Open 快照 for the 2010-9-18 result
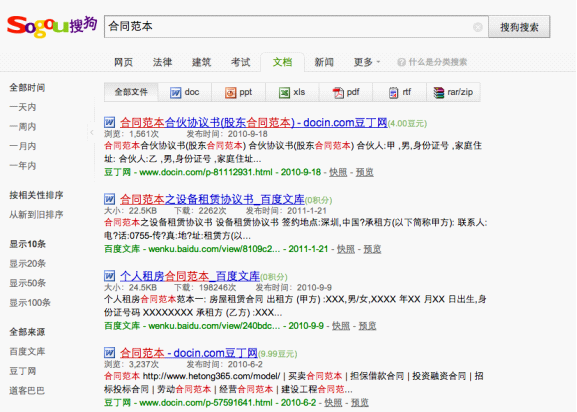The width and height of the screenshot is (577, 412). pyautogui.click(x=338, y=172)
